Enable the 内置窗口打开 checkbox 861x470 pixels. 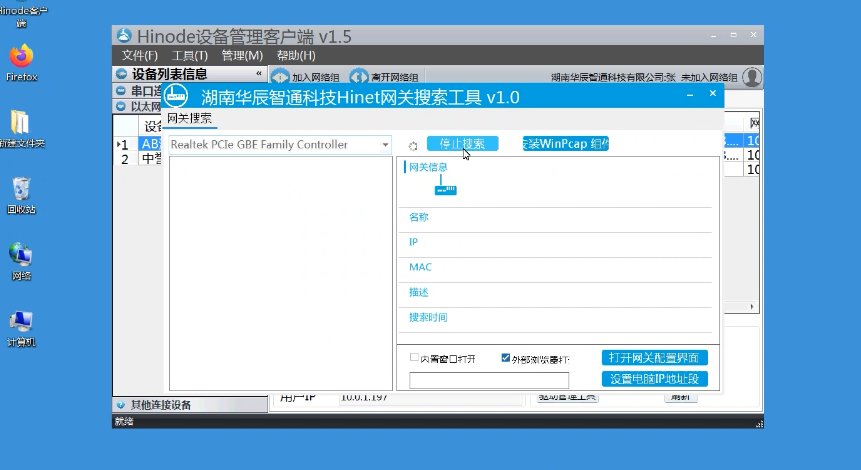point(414,357)
